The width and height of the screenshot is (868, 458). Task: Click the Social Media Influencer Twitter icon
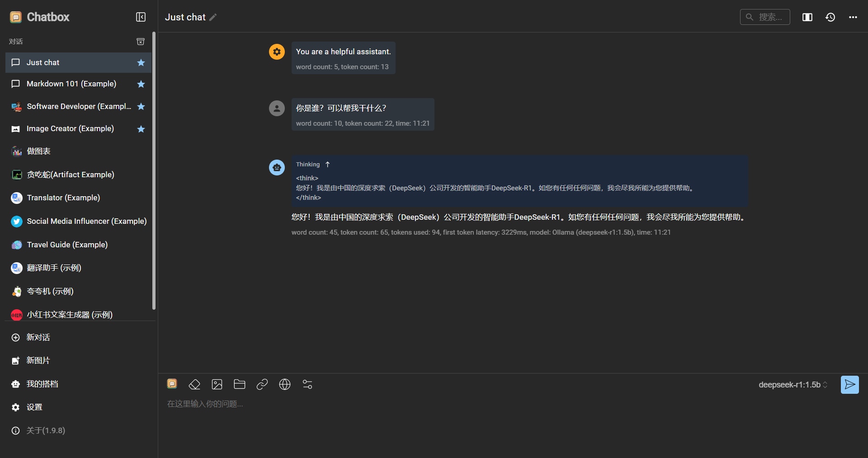[x=17, y=222]
